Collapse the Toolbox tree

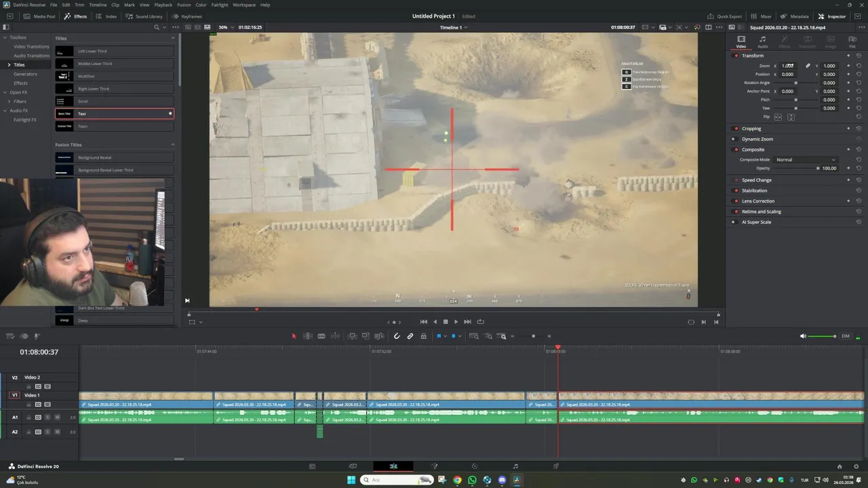(4, 37)
